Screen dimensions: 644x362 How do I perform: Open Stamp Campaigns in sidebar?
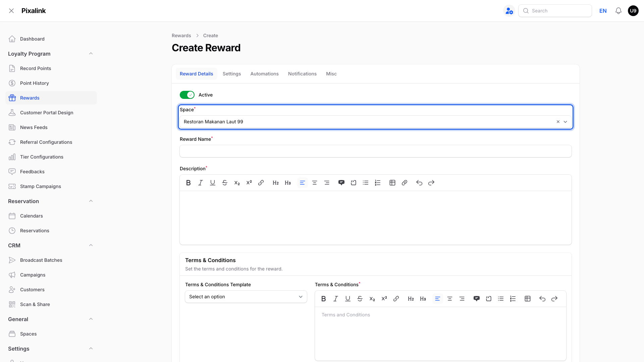(51, 186)
